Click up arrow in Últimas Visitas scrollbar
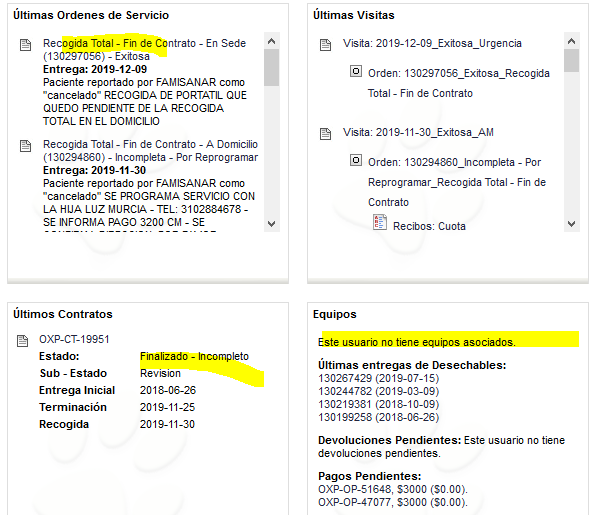The height and width of the screenshot is (515, 594). click(572, 41)
